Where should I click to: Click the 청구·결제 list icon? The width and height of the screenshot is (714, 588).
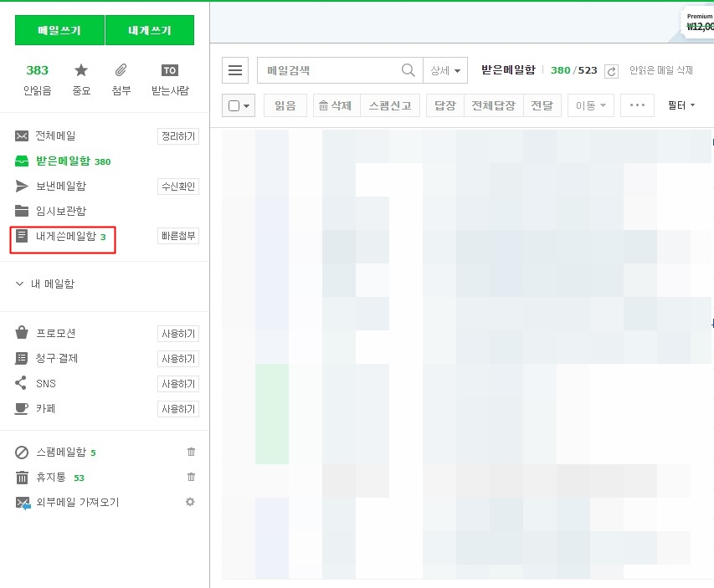(22, 358)
